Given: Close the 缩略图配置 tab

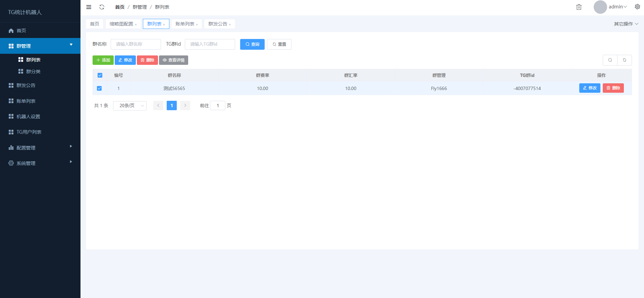Looking at the screenshot, I should [x=136, y=25].
